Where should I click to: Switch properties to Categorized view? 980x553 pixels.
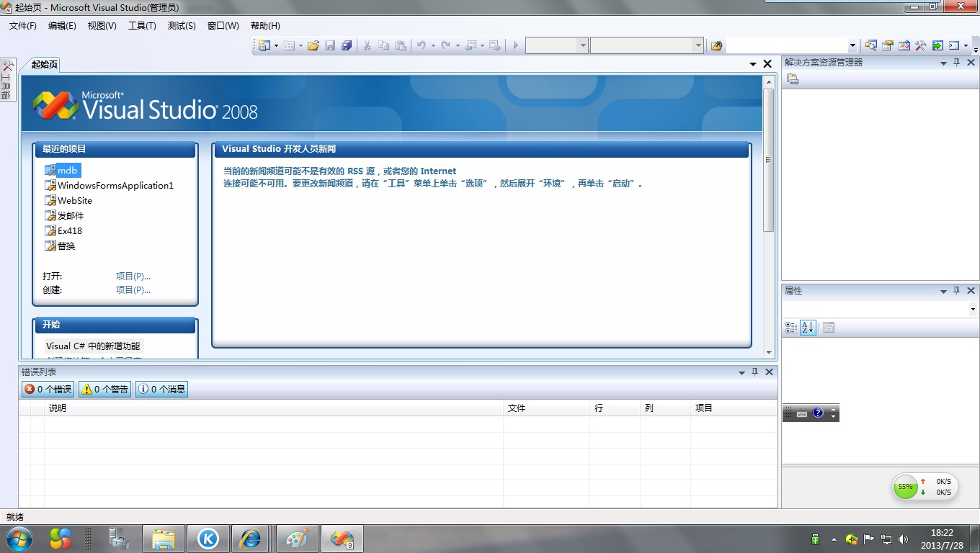(x=791, y=328)
